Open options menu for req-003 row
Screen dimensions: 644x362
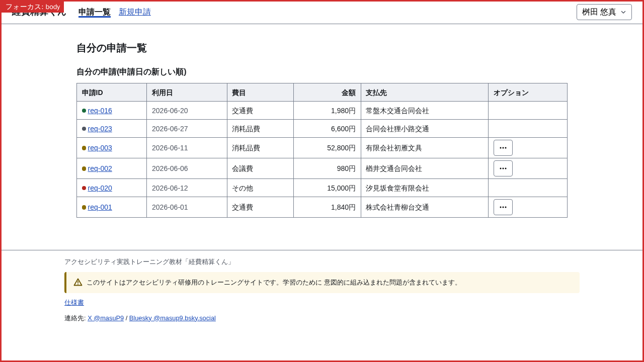[503, 148]
